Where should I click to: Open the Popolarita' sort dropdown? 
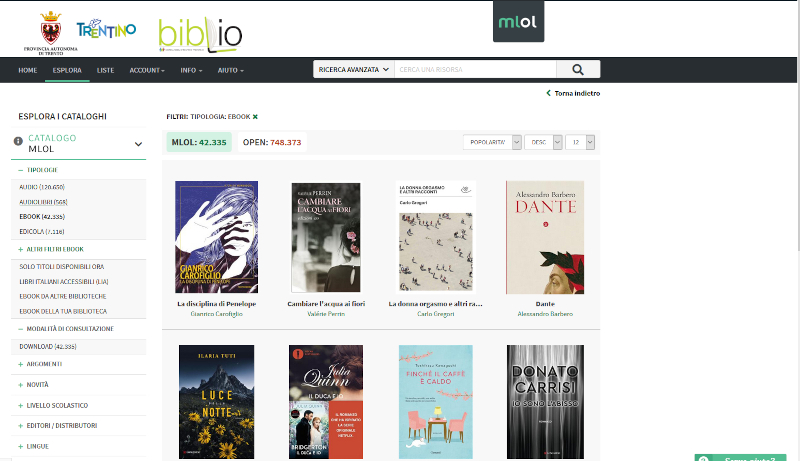492,142
